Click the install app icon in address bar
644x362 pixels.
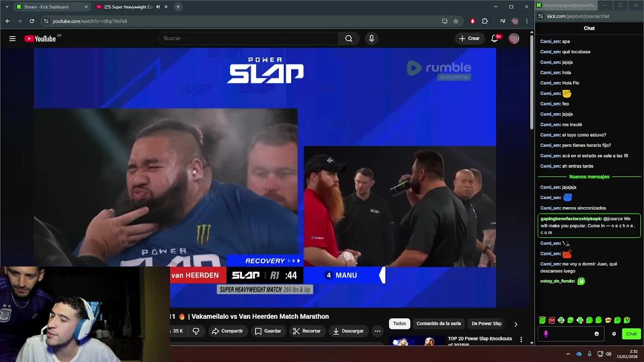point(445,21)
